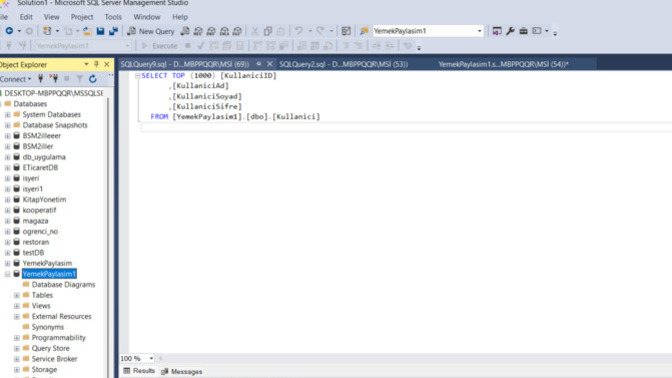Click the Save disk icon
672x378 pixels.
click(100, 31)
